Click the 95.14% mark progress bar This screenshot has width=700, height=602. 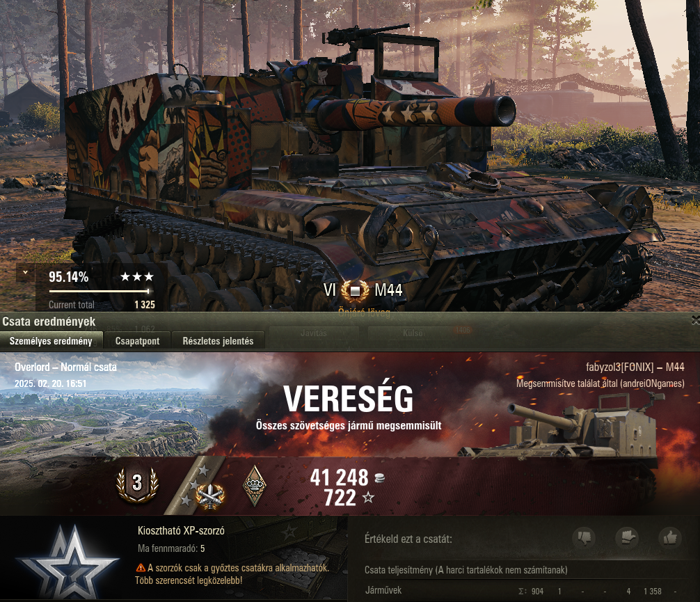pyautogui.click(x=99, y=291)
